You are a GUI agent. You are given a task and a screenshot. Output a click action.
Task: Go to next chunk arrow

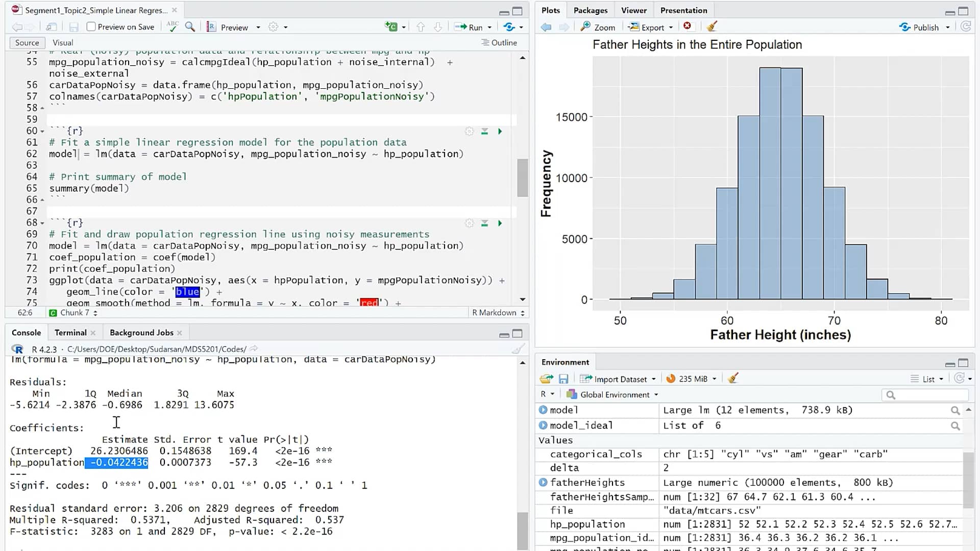[438, 27]
